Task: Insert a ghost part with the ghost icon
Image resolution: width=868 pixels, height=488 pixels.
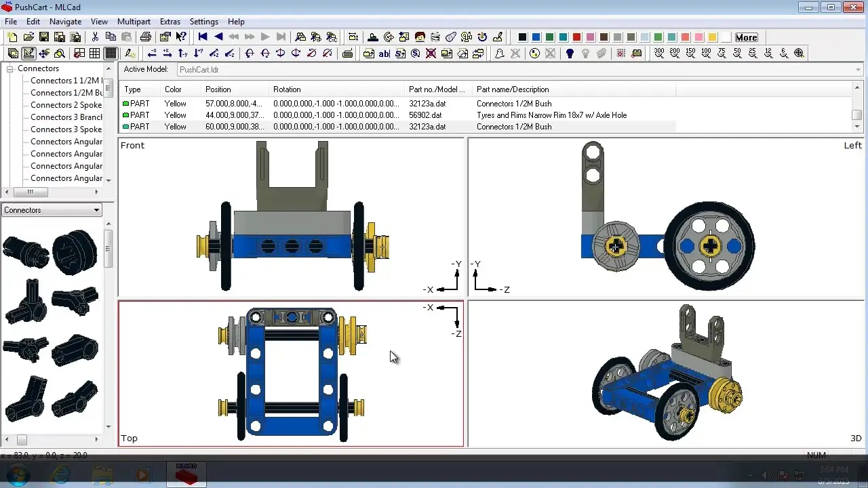Action: (x=500, y=53)
